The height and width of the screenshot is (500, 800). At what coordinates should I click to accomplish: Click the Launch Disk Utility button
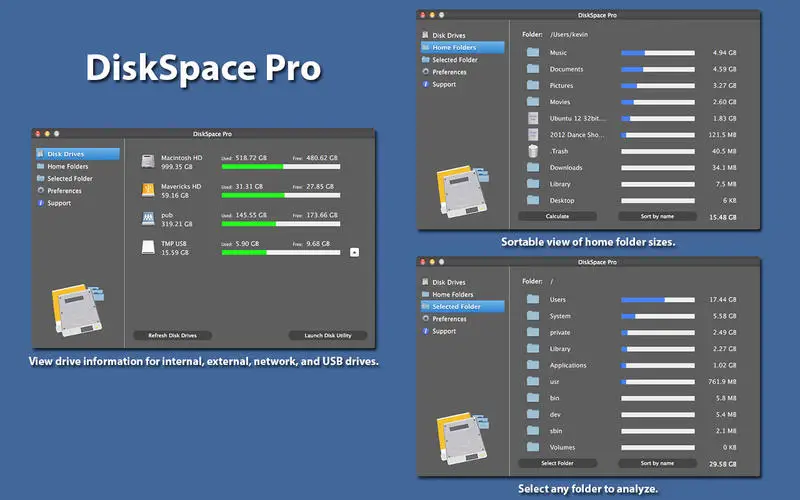coord(328,335)
